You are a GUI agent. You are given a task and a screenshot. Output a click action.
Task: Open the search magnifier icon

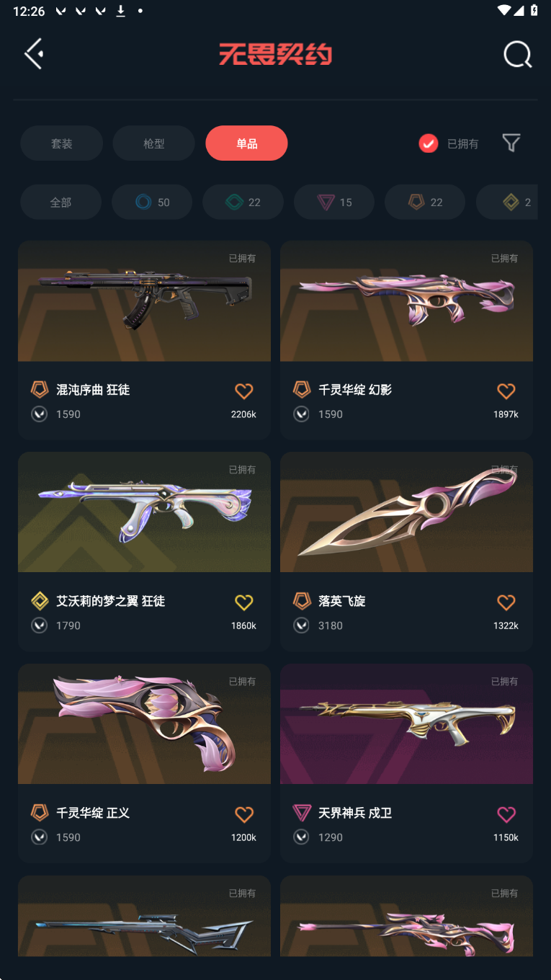[517, 54]
